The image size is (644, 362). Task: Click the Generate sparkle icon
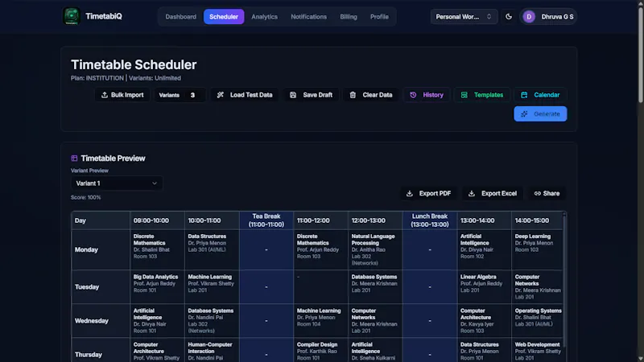pyautogui.click(x=524, y=114)
